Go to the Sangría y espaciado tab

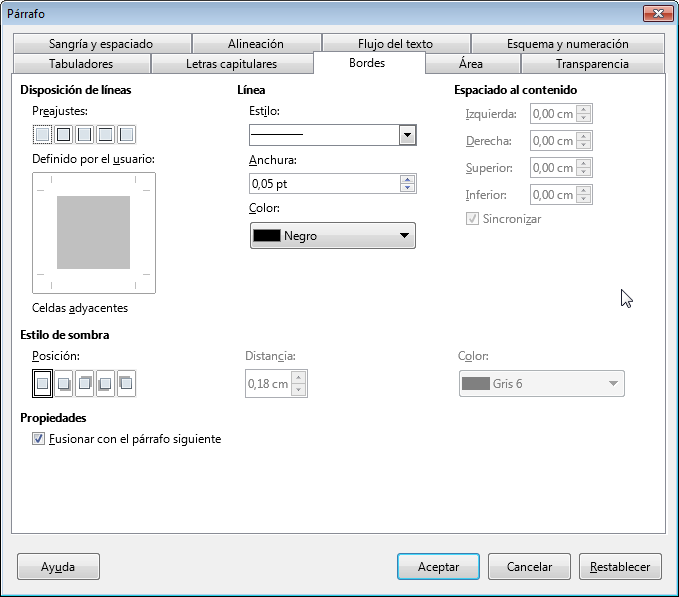pyautogui.click(x=100, y=44)
